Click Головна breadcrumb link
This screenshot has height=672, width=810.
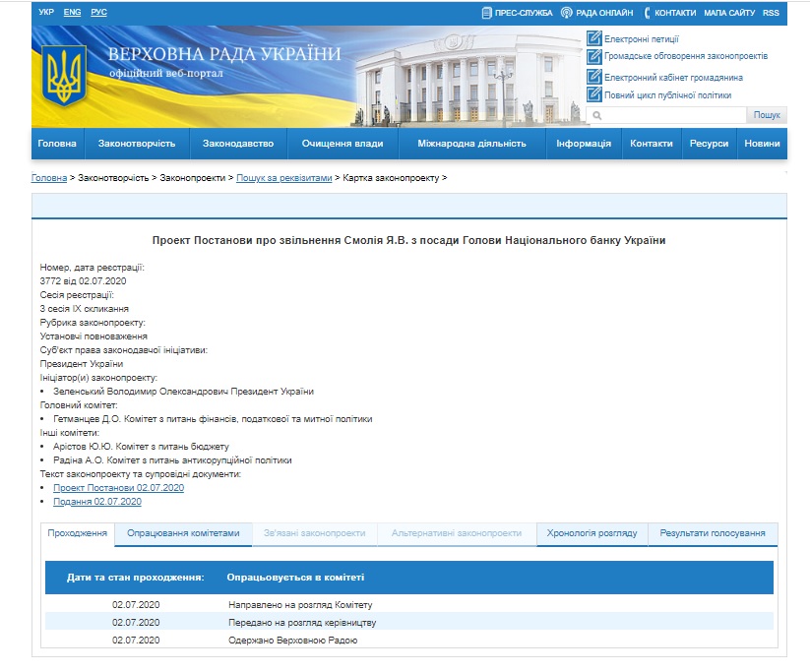click(x=49, y=178)
